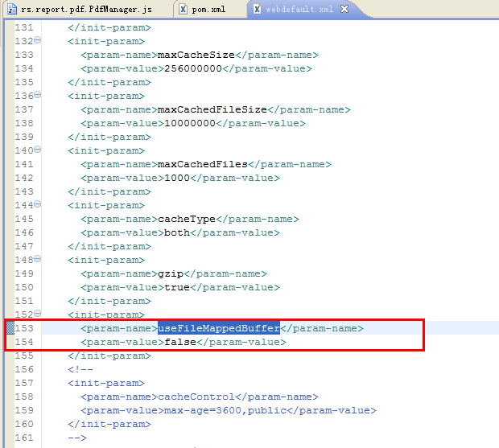The height and width of the screenshot is (448, 499).
Task: Click the gzip parameter name
Action: coord(171,273)
